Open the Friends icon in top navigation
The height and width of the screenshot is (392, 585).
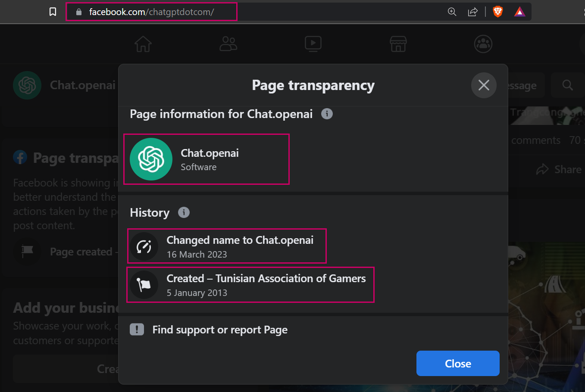pos(228,44)
